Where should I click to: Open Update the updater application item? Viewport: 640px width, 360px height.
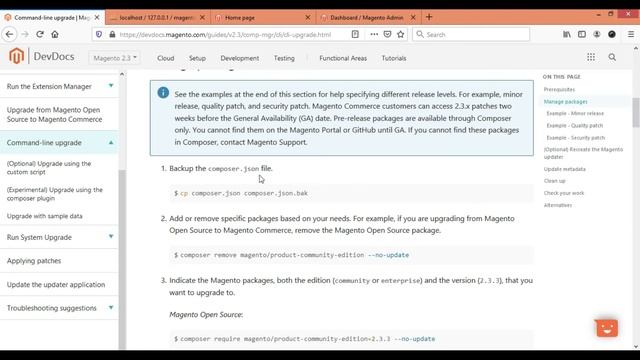56,284
